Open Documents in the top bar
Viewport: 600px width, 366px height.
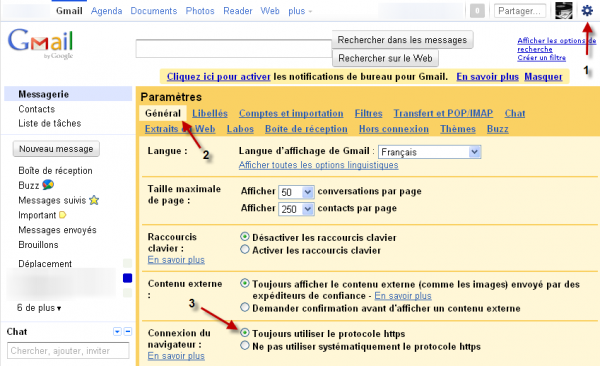pos(153,11)
